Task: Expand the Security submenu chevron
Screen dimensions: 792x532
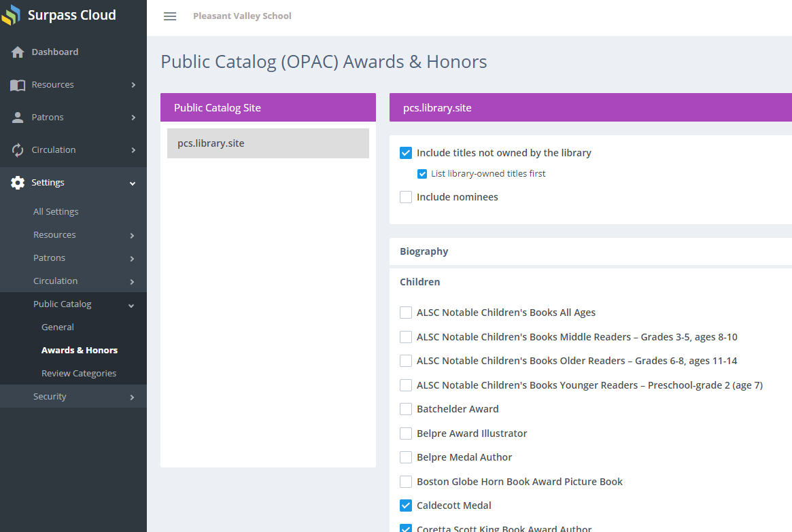Action: coord(132,397)
